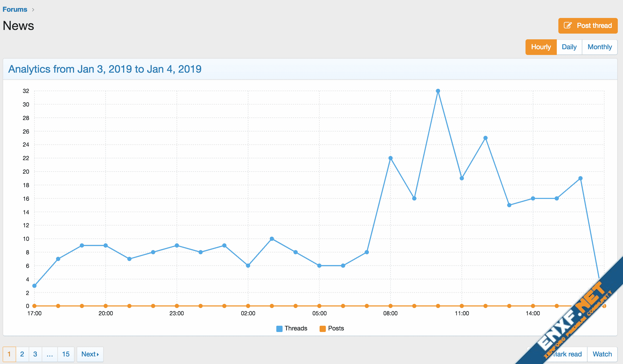Select current page 1 in pagination

(9, 354)
